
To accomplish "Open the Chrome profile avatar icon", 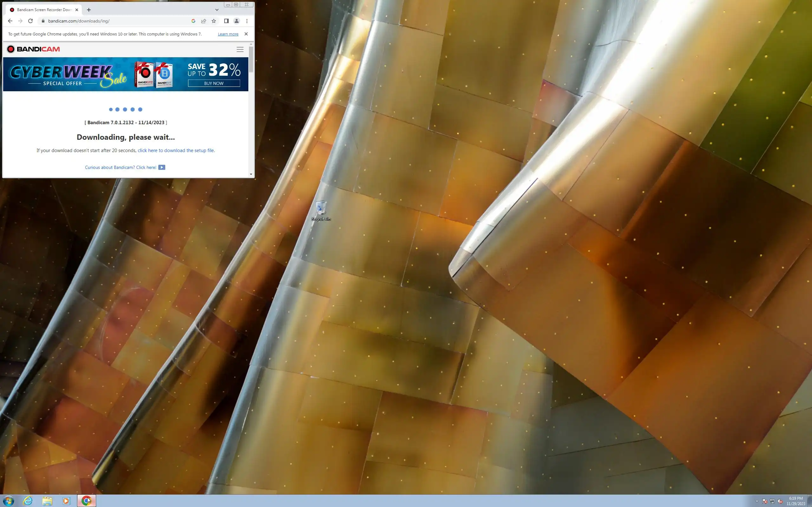I will click(x=237, y=21).
